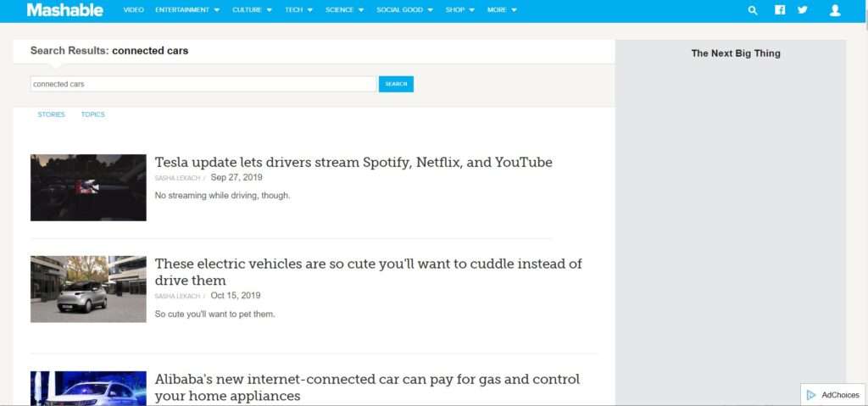Expand the Shop dropdown menu
This screenshot has height=406, width=868.
tap(459, 10)
